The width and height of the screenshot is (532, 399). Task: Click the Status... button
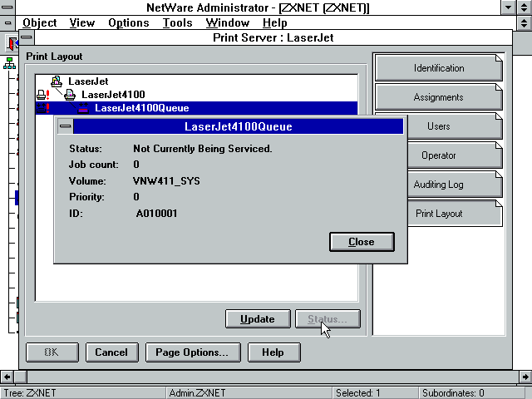tap(328, 319)
